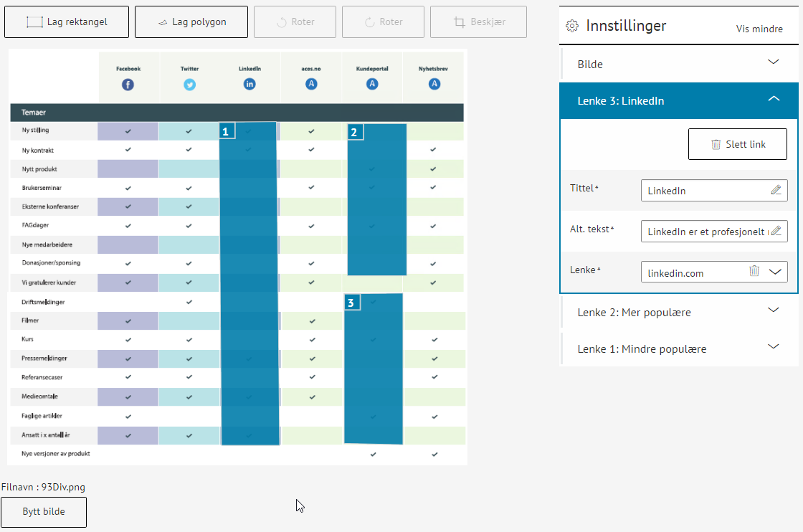This screenshot has width=803, height=532.
Task: Click the Bytt bilde button
Action: point(44,512)
